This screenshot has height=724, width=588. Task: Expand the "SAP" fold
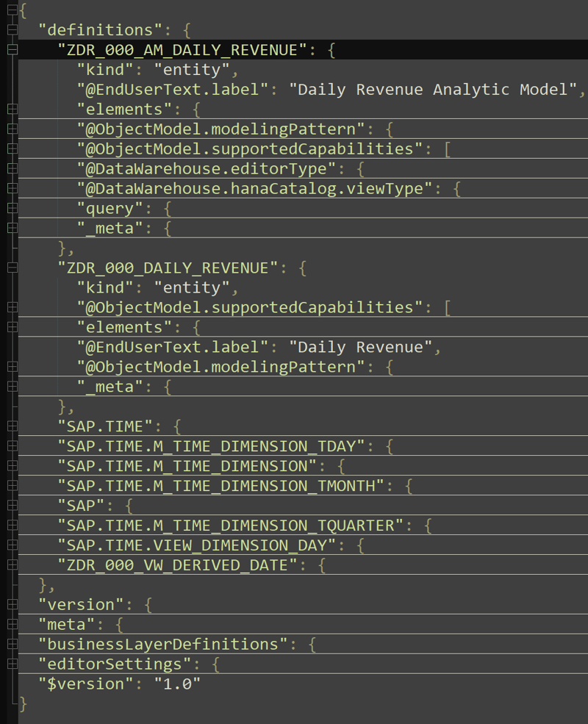tap(12, 506)
